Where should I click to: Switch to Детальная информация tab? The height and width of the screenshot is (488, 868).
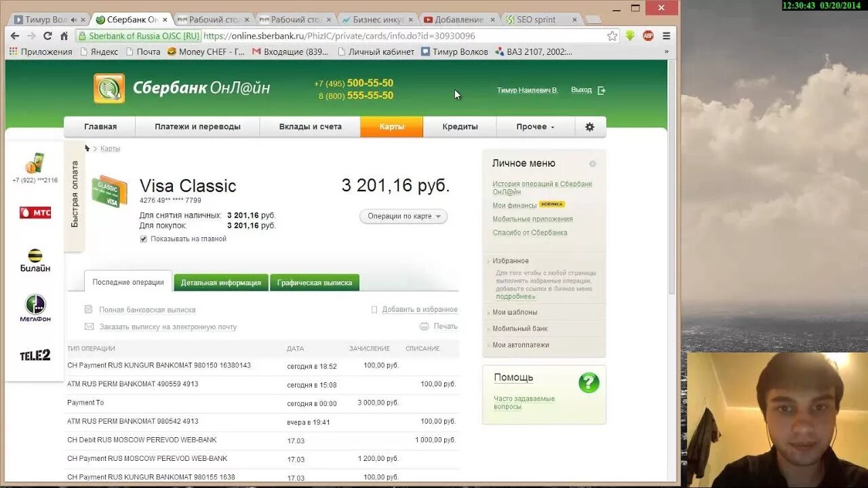[x=221, y=283]
